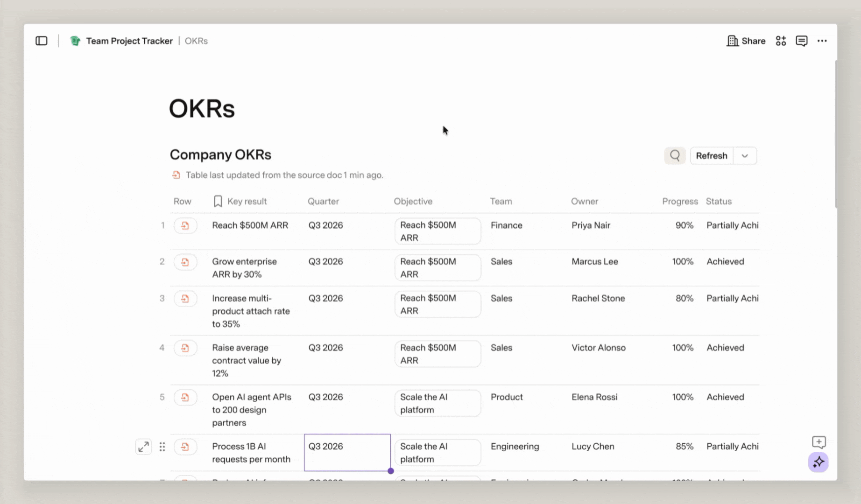861x504 pixels.
Task: Add a comment using the bottom-right comment icon
Action: pyautogui.click(x=819, y=441)
